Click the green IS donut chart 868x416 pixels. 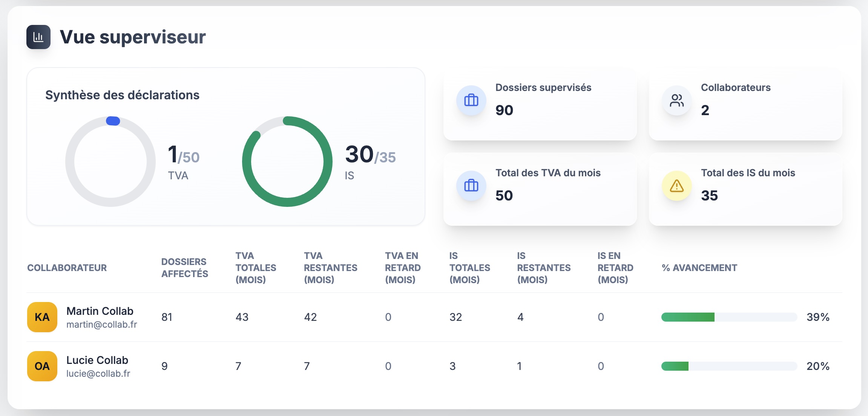tap(327, 162)
